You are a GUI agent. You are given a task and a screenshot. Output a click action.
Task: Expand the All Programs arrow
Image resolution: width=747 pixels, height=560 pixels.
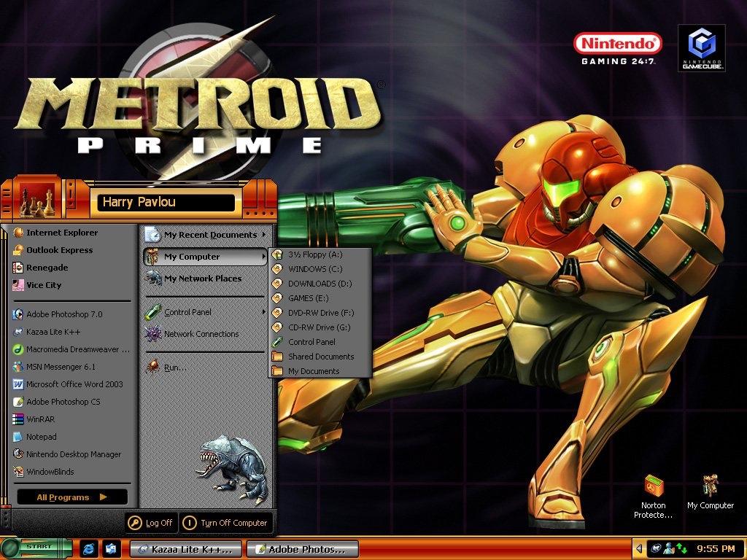(104, 497)
